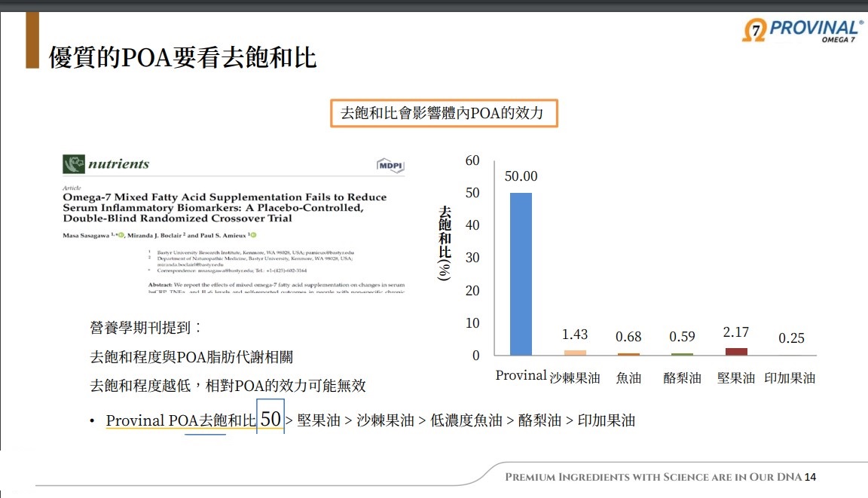This screenshot has width=868, height=498.
Task: Click the underlined Provinal POA去飽和比 text
Action: tap(181, 420)
